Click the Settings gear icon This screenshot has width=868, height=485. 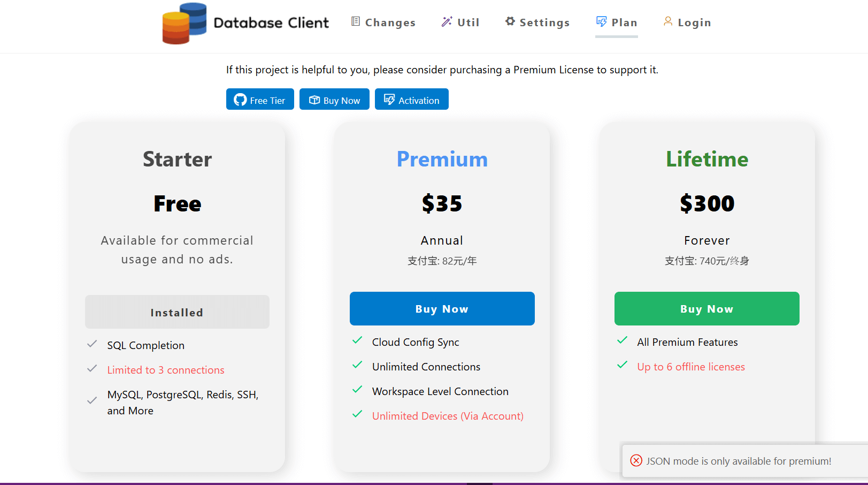(510, 21)
